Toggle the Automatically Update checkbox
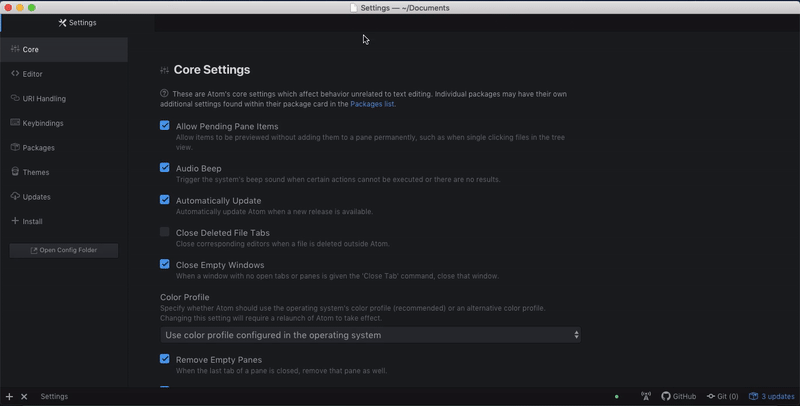 [164, 199]
